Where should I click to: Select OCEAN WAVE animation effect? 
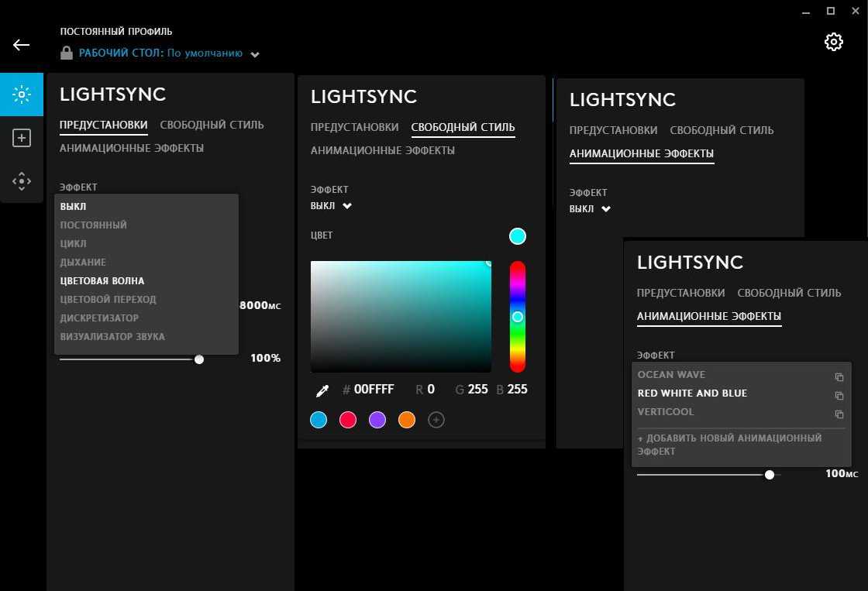671,375
